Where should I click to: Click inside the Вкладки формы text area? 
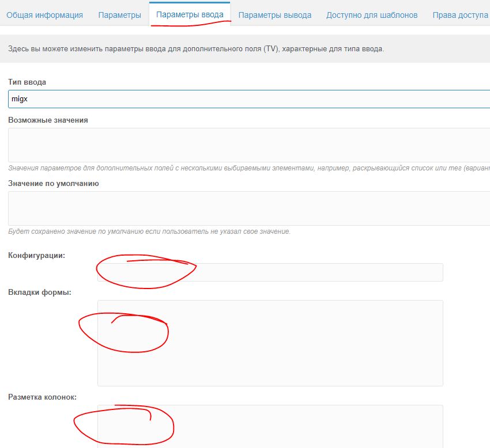point(270,343)
